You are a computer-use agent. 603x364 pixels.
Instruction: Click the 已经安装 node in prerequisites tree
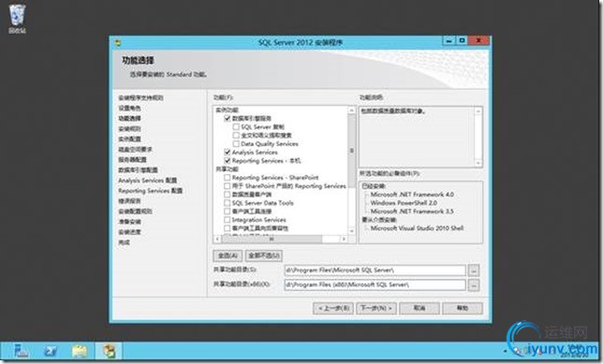click(374, 186)
